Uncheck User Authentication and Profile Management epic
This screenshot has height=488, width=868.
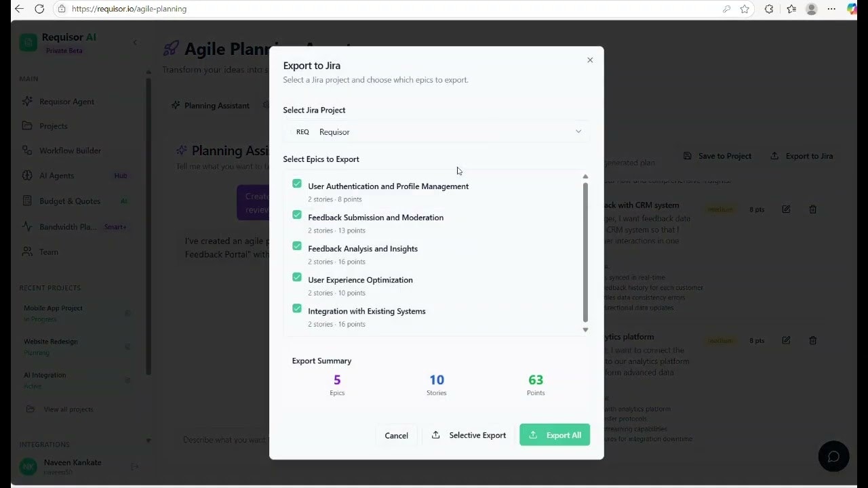[x=297, y=184]
